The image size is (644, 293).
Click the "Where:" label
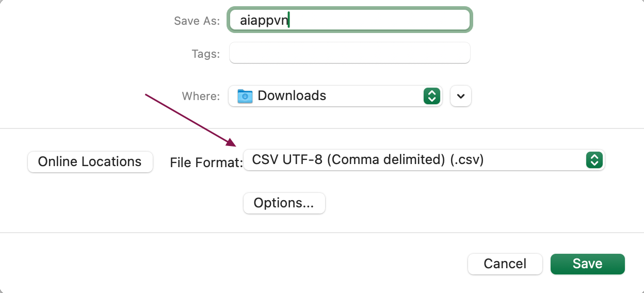[201, 96]
